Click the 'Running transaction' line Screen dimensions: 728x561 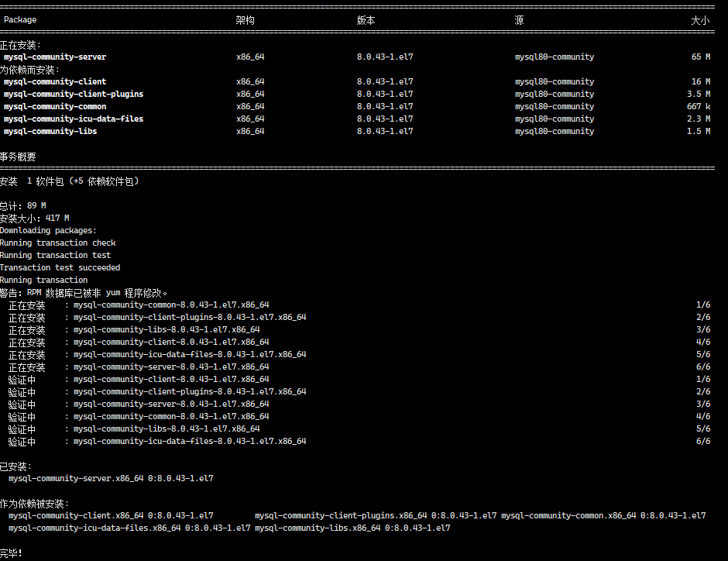pyautogui.click(x=43, y=280)
